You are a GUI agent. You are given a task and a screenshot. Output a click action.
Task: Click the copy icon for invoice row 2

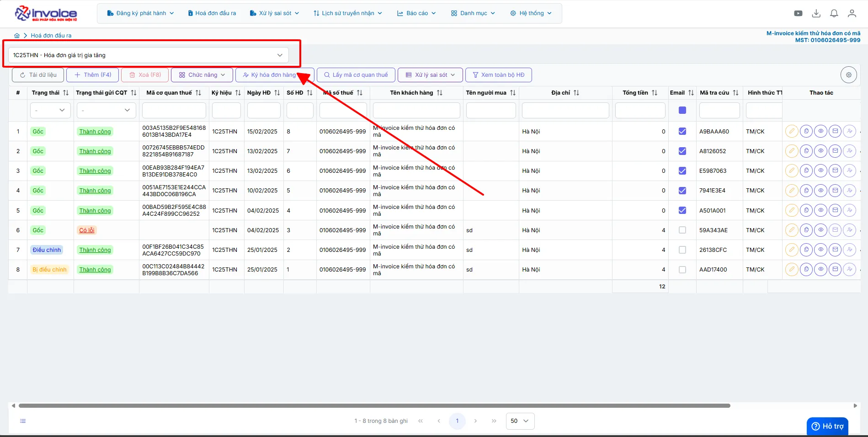pyautogui.click(x=806, y=151)
